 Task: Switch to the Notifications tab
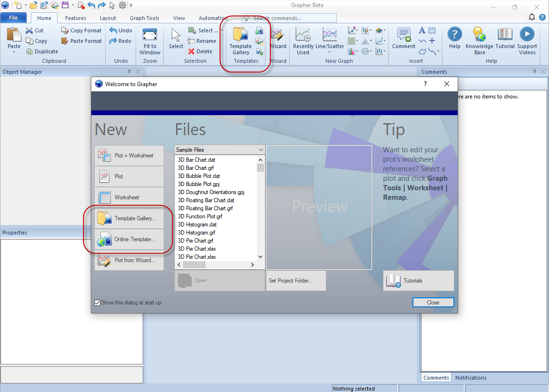(x=471, y=378)
